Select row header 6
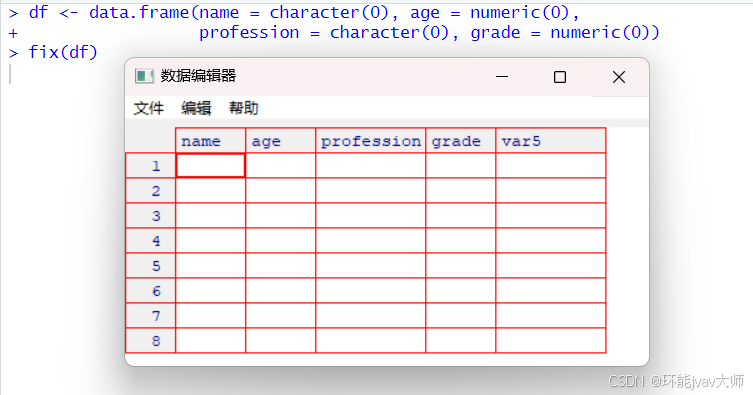753x395 pixels. pyautogui.click(x=150, y=290)
